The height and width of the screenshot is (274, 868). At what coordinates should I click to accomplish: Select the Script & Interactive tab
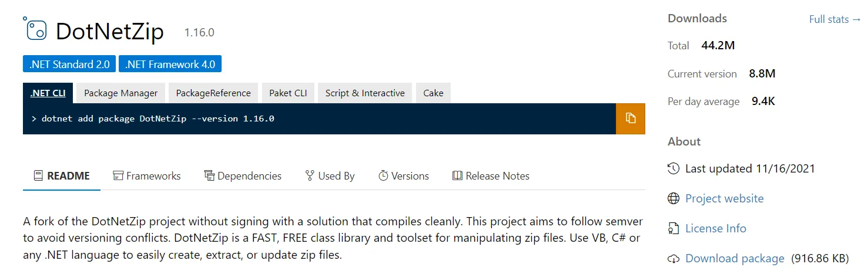pos(365,93)
